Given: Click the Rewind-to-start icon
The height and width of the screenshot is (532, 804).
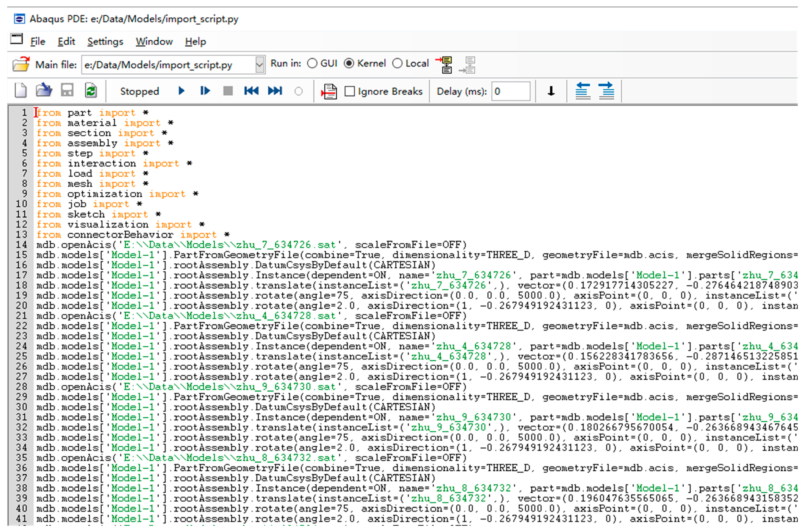Looking at the screenshot, I should click(251, 91).
